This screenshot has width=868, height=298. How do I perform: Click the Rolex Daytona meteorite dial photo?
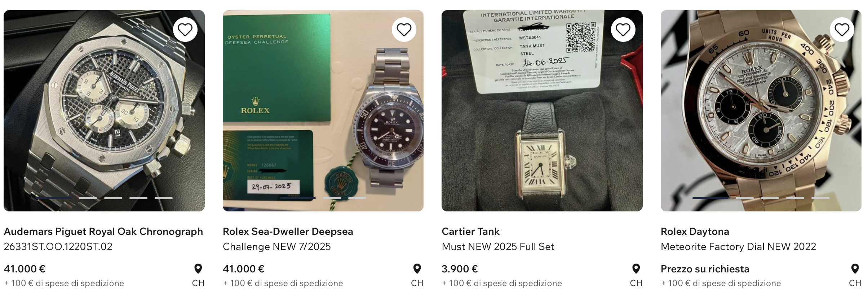coord(761,110)
